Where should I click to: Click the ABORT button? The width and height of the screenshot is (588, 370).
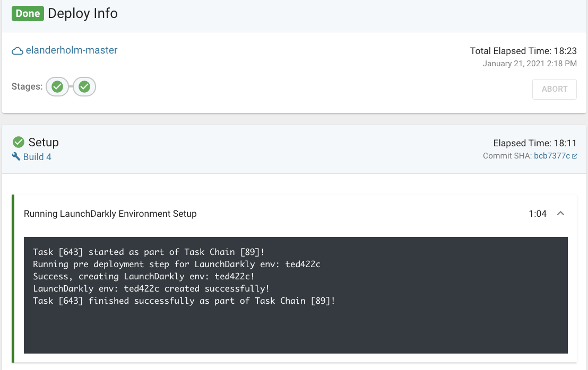[554, 89]
